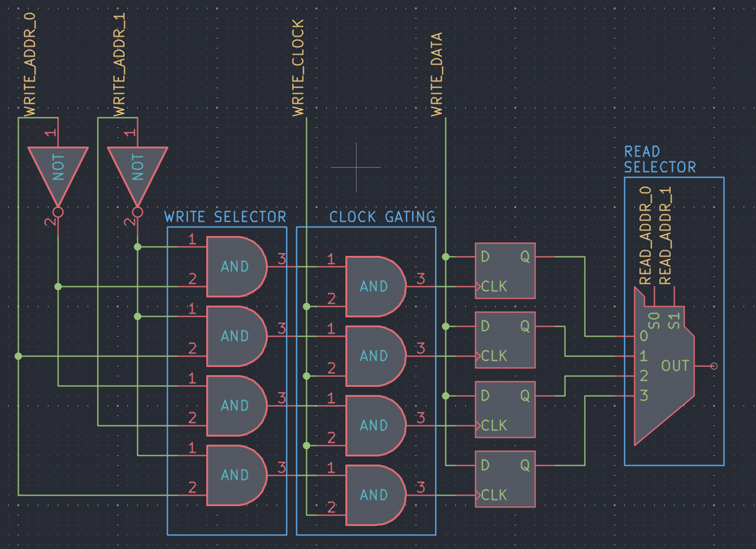The image size is (756, 549).
Task: Select the third AND gate in WRITE SELECTOR
Action: [236, 406]
